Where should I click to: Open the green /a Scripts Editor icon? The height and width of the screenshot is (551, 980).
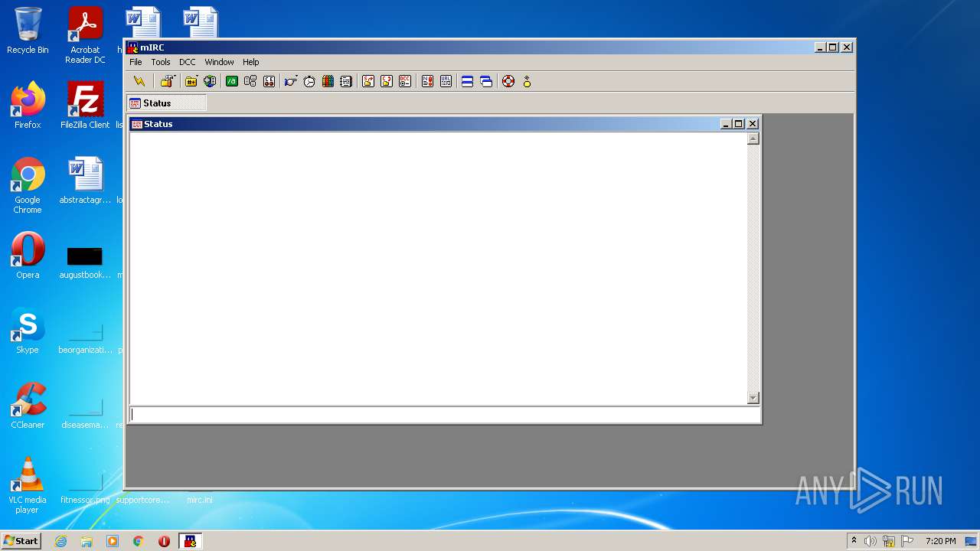pos(232,81)
